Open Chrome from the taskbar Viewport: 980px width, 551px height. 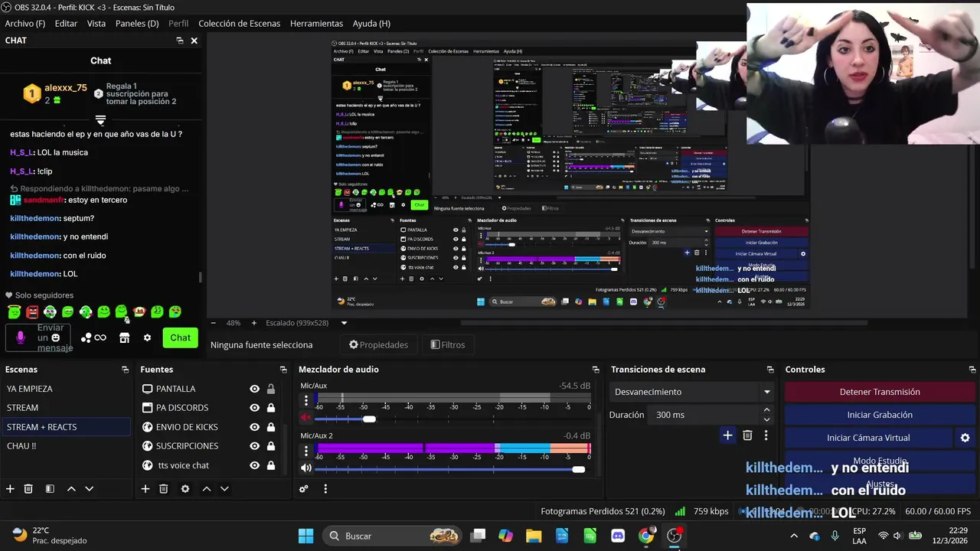click(x=646, y=536)
